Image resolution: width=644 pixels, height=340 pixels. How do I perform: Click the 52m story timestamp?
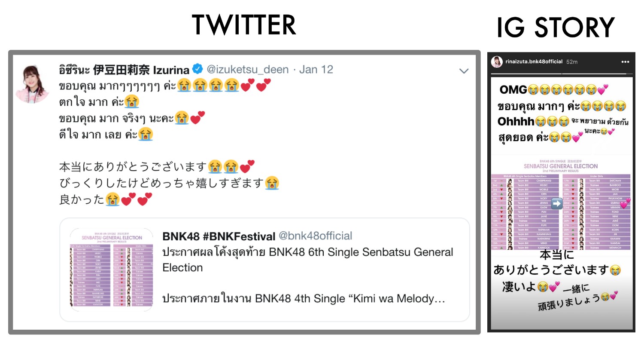coord(572,62)
